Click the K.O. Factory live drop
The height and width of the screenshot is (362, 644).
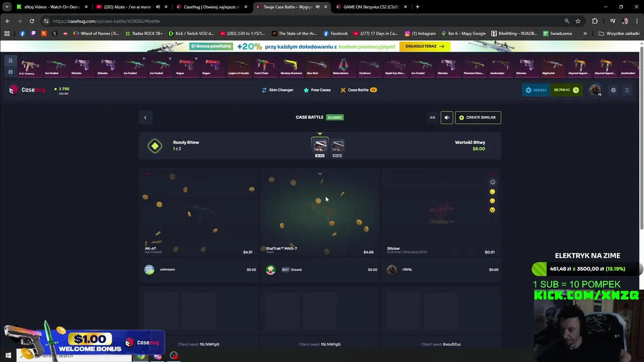coord(30,67)
